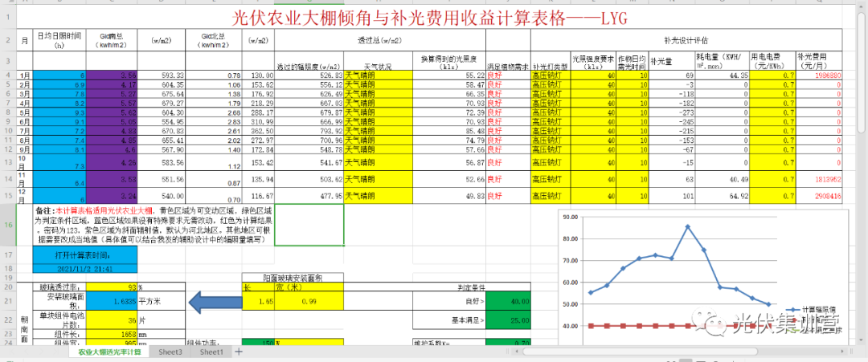Select blue cell 9.3 in May row
The image size is (868, 362).
click(x=59, y=112)
